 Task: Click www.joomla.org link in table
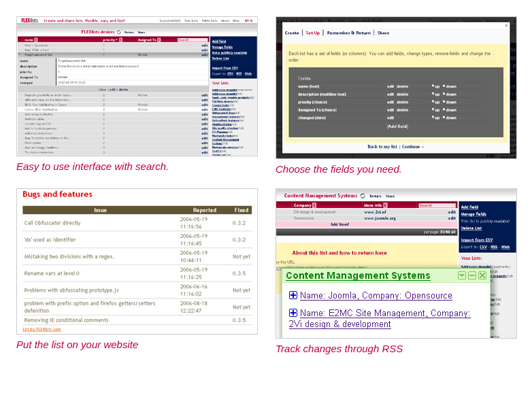click(x=380, y=218)
